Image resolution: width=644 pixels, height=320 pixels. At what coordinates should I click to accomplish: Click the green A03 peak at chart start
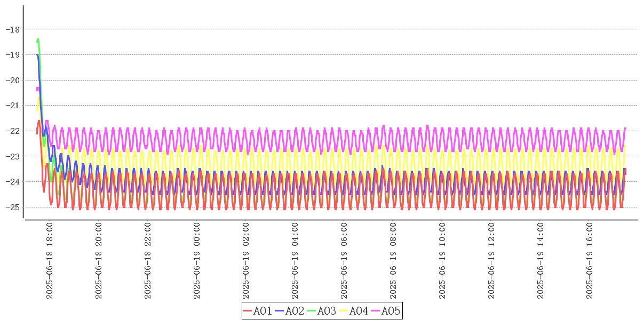tap(38, 40)
